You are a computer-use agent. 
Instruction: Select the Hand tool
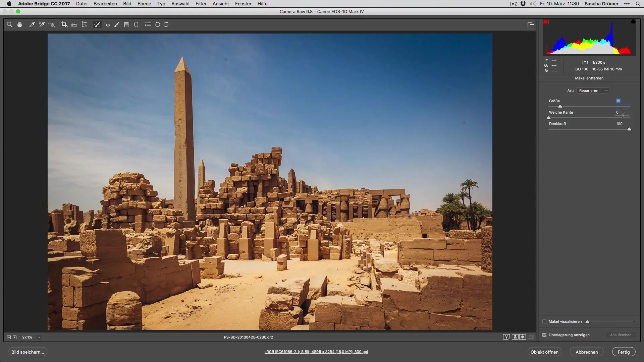20,24
